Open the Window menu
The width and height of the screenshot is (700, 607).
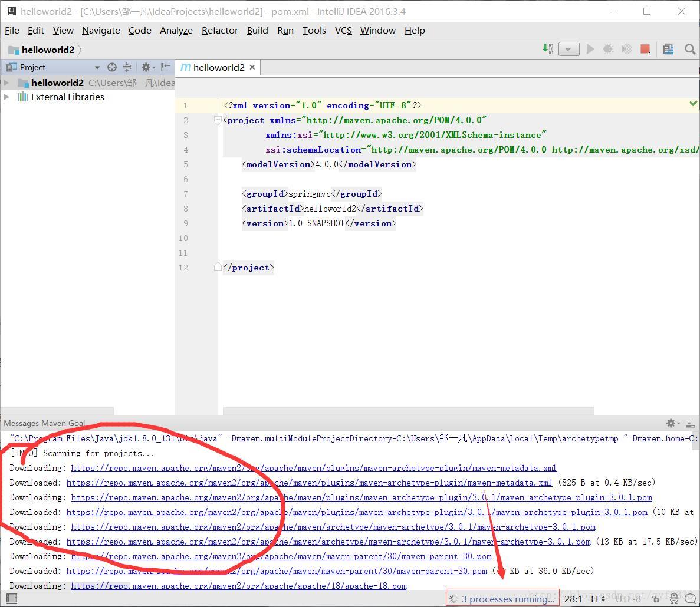[377, 30]
